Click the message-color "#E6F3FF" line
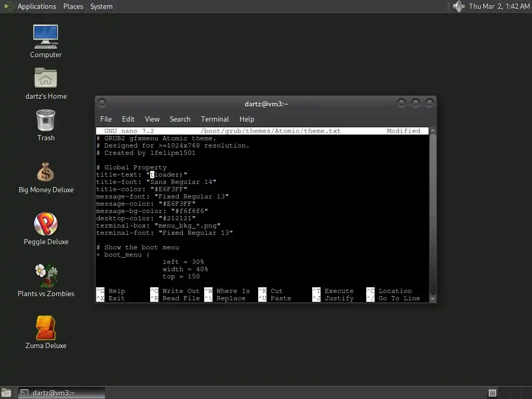Image resolution: width=532 pixels, height=399 pixels. click(145, 204)
